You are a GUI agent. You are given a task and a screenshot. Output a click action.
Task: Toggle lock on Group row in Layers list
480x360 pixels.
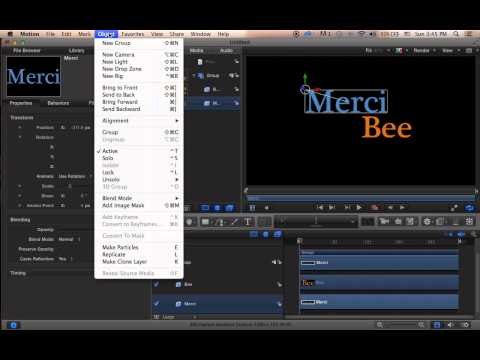coord(236,76)
